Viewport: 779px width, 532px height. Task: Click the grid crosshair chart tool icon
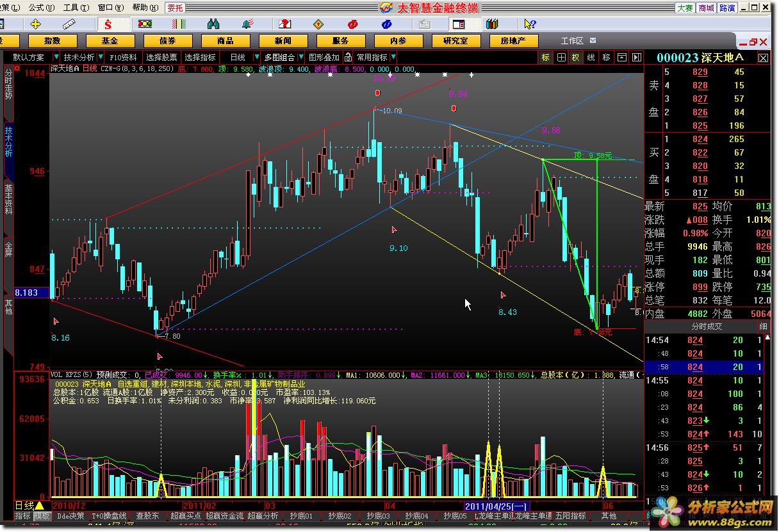click(x=561, y=58)
